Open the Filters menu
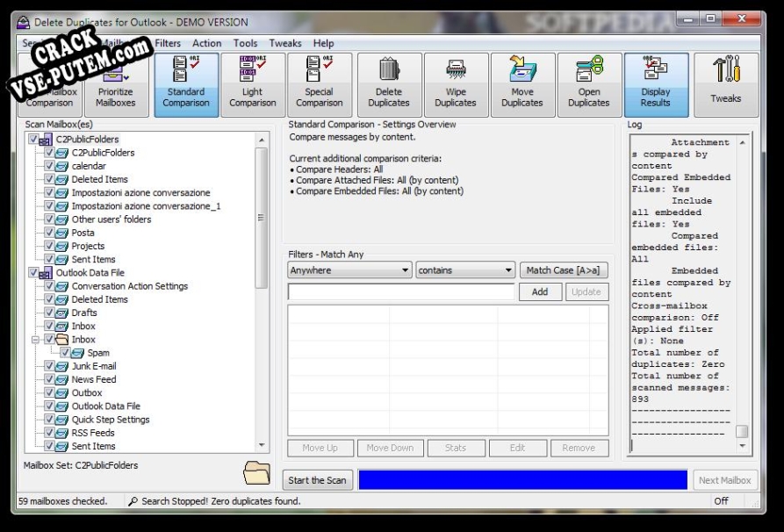 tap(168, 44)
